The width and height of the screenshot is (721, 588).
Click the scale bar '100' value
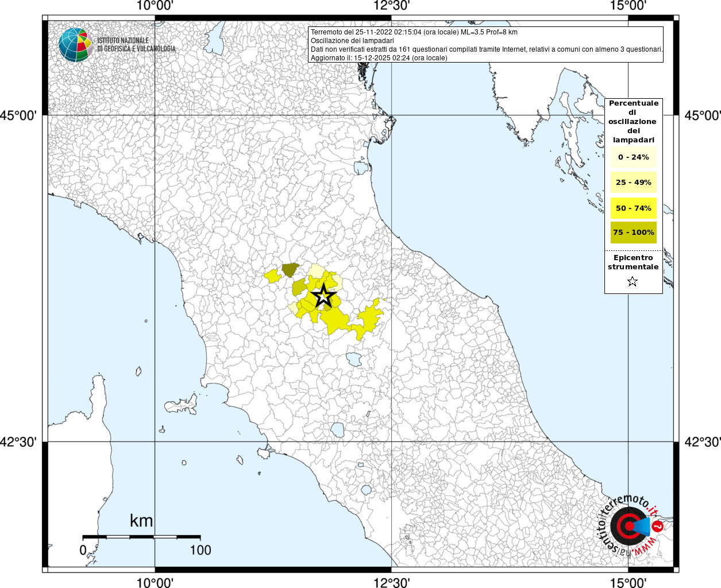pos(201,550)
